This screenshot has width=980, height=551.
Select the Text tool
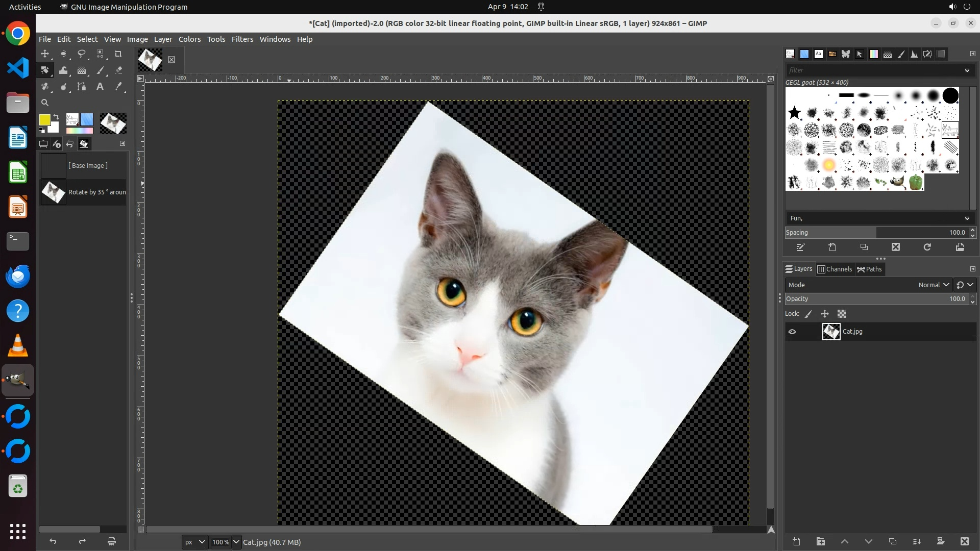click(100, 87)
